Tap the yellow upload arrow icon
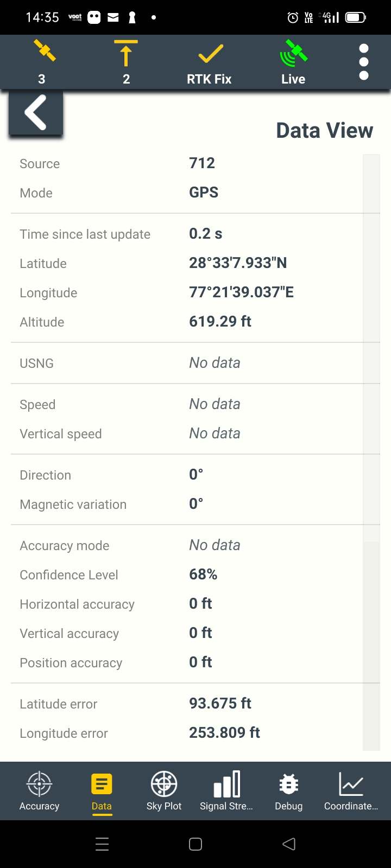Viewport: 391px width, 868px height. click(126, 54)
